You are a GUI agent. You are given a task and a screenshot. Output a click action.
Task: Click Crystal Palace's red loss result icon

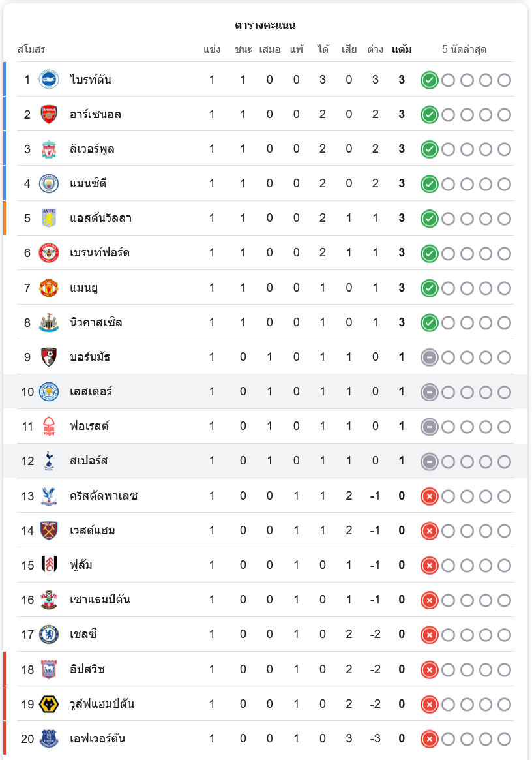429,496
